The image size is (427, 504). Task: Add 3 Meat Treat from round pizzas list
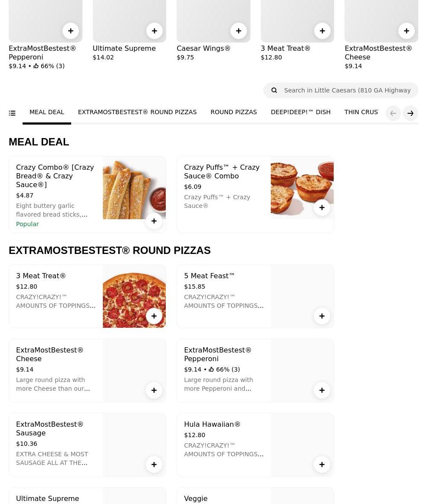pos(154,316)
